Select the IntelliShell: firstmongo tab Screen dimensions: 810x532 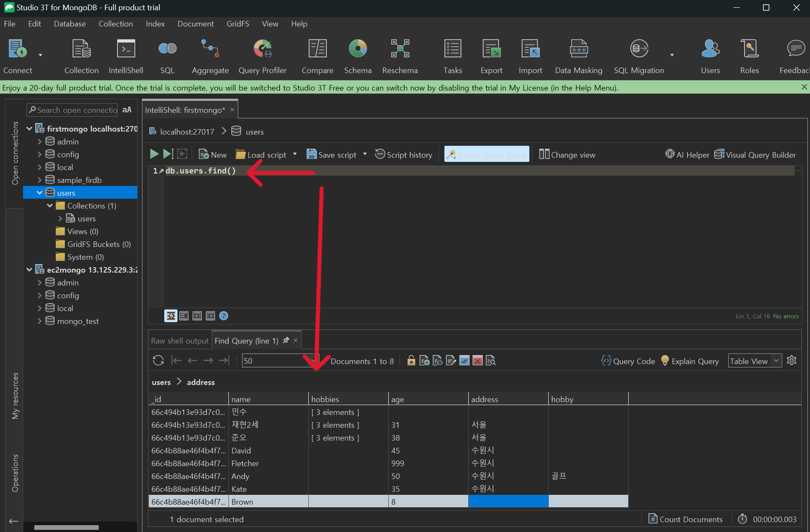[x=185, y=110]
